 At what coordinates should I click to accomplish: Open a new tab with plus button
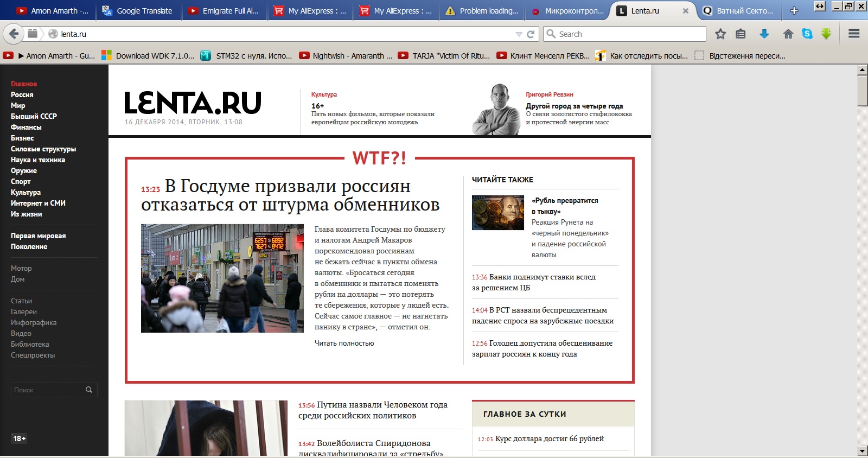click(794, 11)
